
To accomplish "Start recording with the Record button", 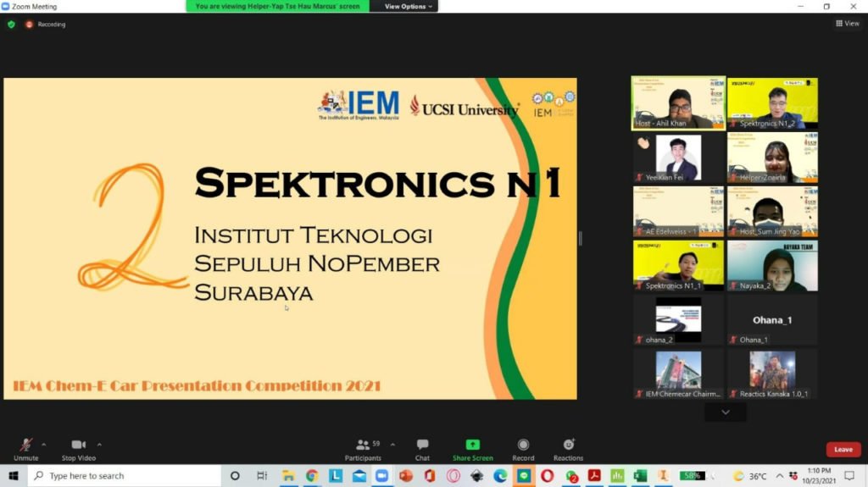I will [x=523, y=450].
